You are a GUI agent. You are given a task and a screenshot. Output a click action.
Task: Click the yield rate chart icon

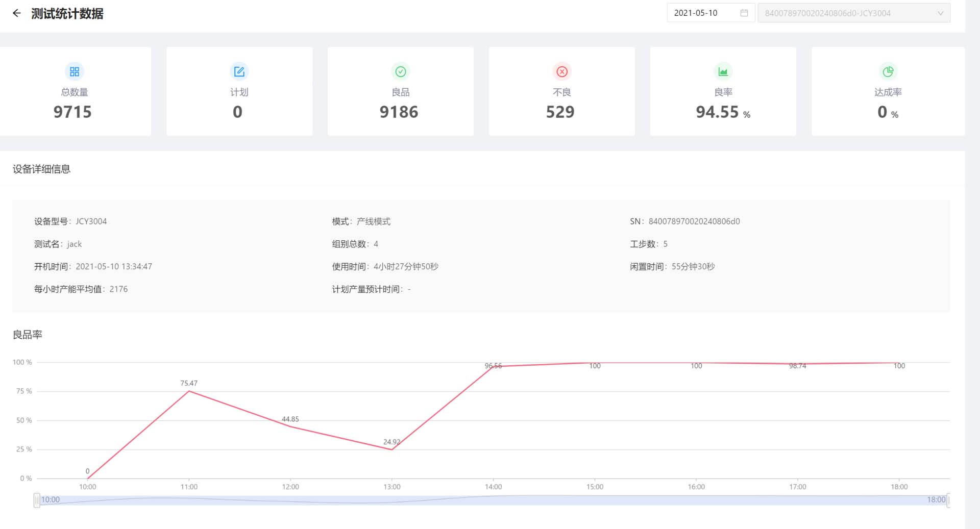[723, 71]
